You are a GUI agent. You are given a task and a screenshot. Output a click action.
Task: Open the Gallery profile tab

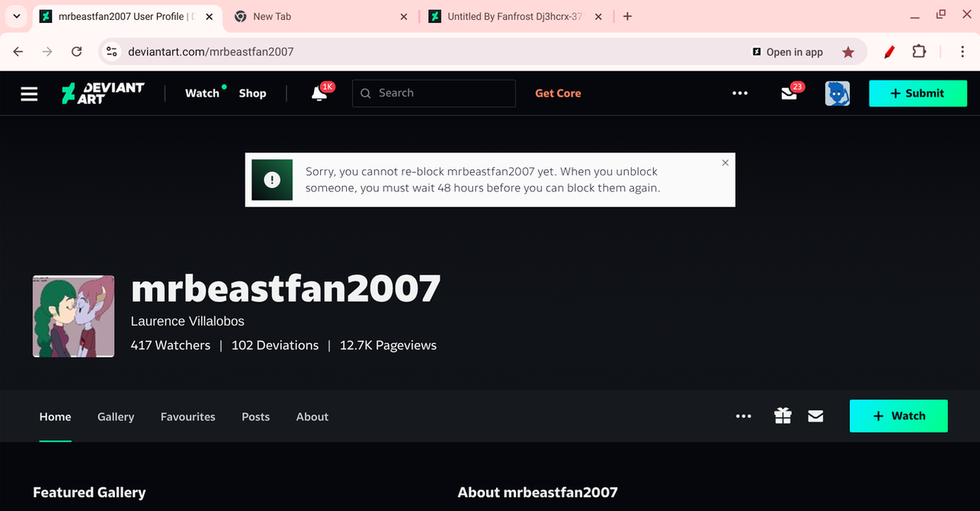coord(116,417)
